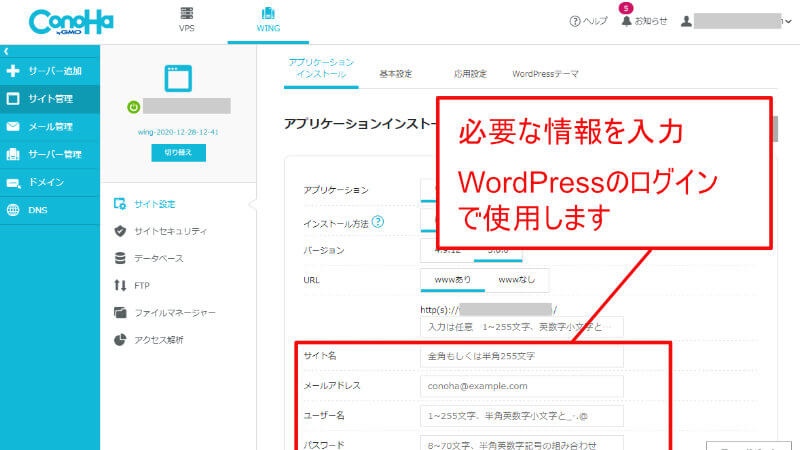
Task: Click the FTP up-down arrows icon
Action: [x=120, y=286]
